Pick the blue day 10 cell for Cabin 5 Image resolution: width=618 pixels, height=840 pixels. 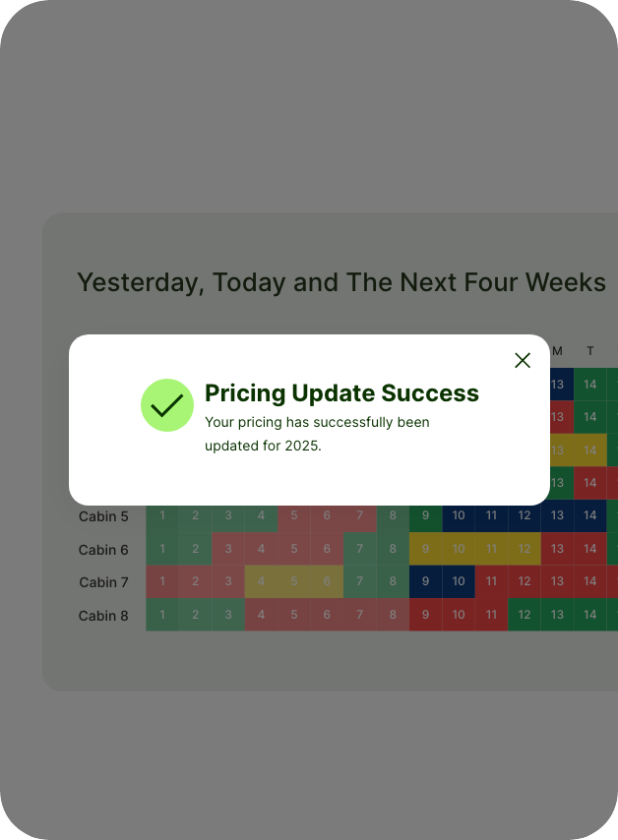[x=459, y=516]
